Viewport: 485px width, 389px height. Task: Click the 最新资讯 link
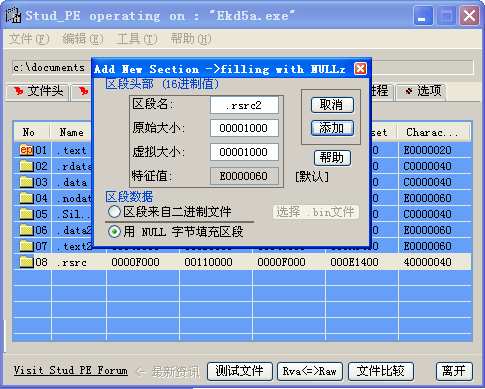click(x=176, y=371)
